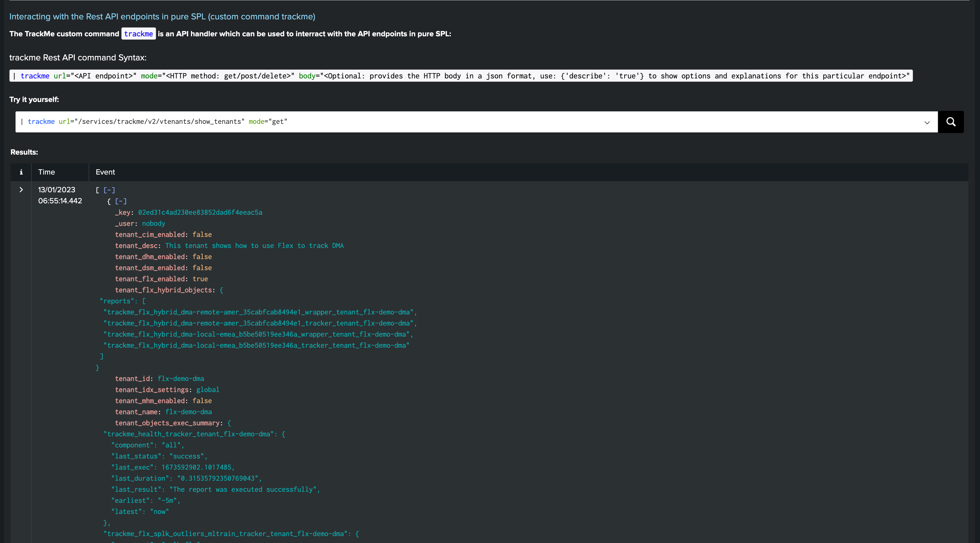
Task: Expand event row with chevron arrow
Action: [21, 190]
